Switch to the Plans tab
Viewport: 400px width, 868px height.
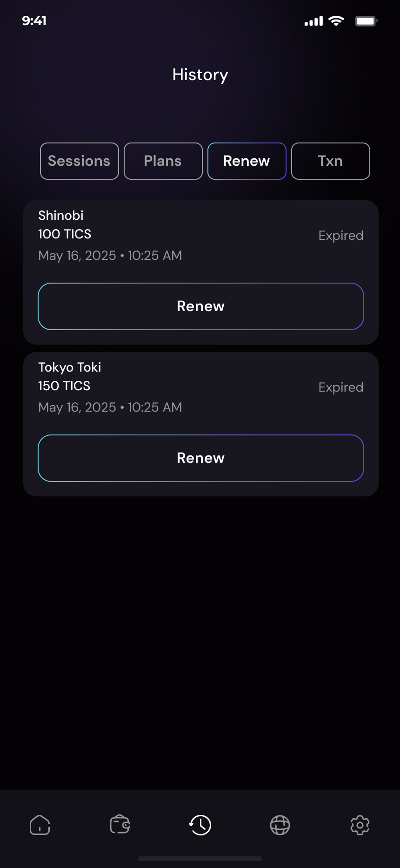coord(163,161)
